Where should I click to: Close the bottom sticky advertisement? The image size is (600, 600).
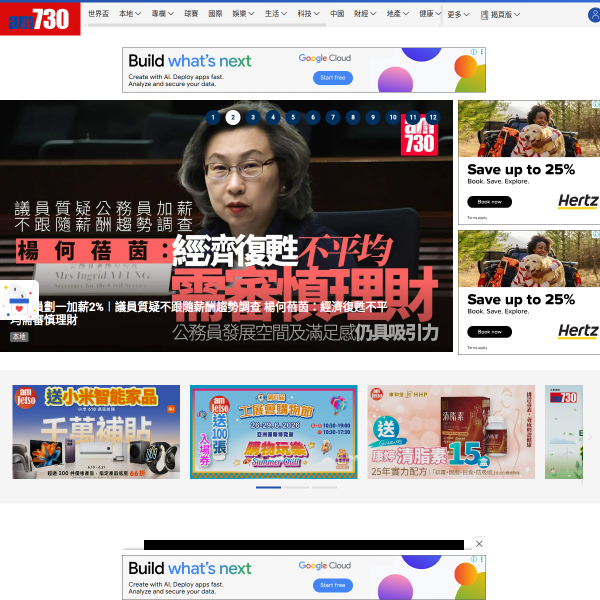pyautogui.click(x=479, y=544)
